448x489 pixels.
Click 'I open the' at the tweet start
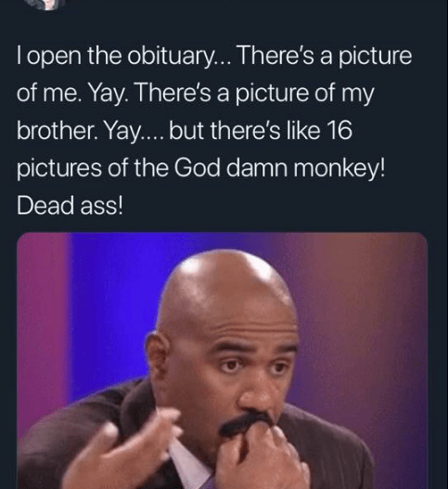pos(69,56)
